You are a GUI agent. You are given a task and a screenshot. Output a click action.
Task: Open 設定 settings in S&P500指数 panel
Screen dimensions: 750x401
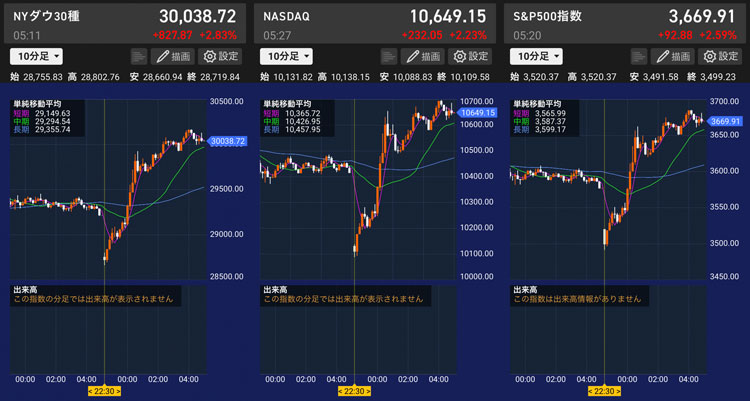click(x=720, y=56)
